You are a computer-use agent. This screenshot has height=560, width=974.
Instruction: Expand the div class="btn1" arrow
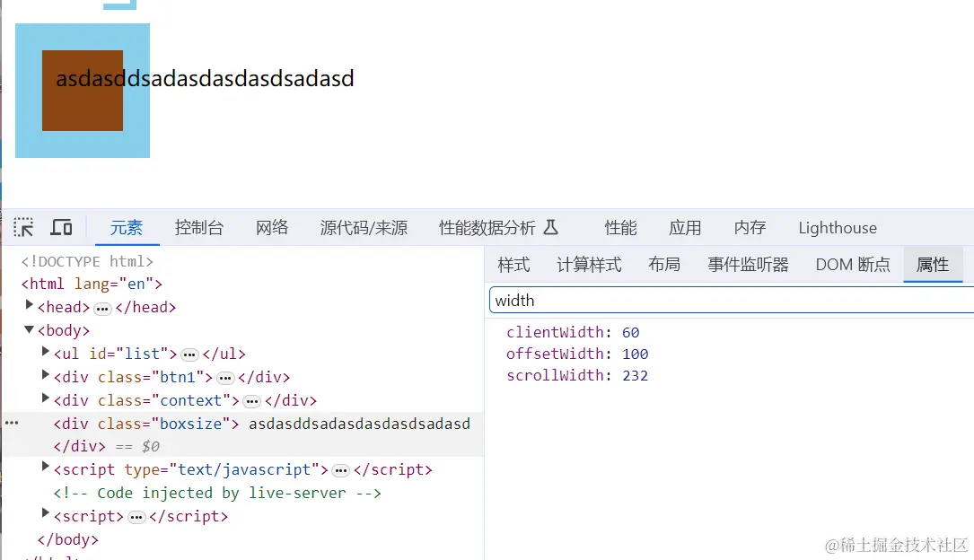[x=45, y=374]
